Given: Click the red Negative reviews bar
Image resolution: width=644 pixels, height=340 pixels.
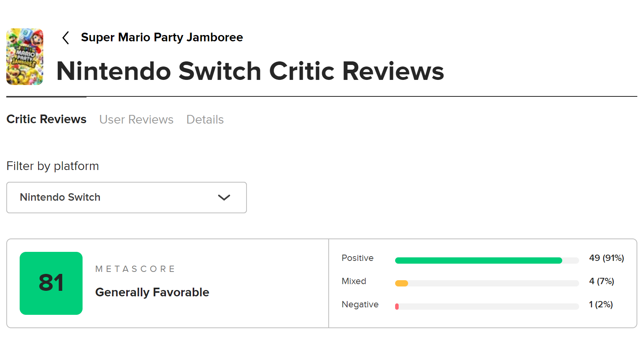Looking at the screenshot, I should (x=397, y=307).
